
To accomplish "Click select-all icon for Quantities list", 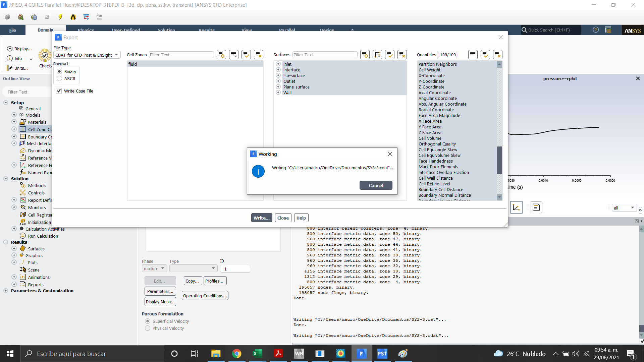I will coord(485,55).
